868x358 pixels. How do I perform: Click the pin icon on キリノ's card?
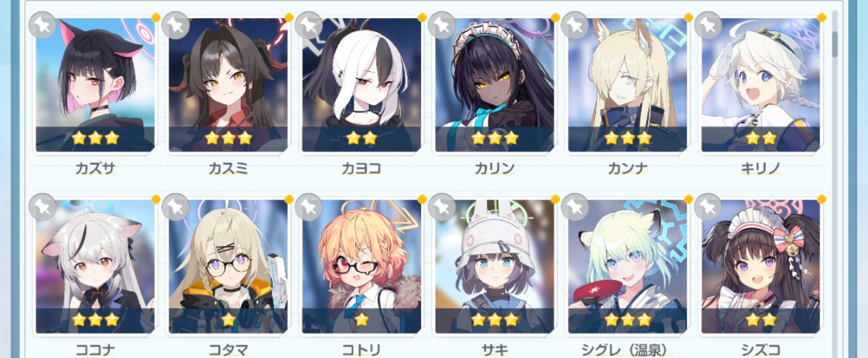707,25
